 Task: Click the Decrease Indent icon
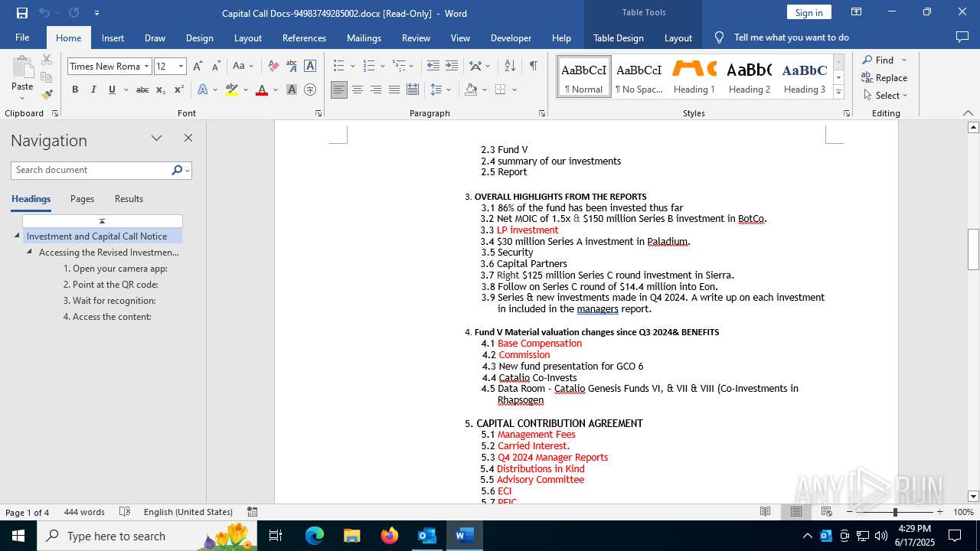pos(433,67)
